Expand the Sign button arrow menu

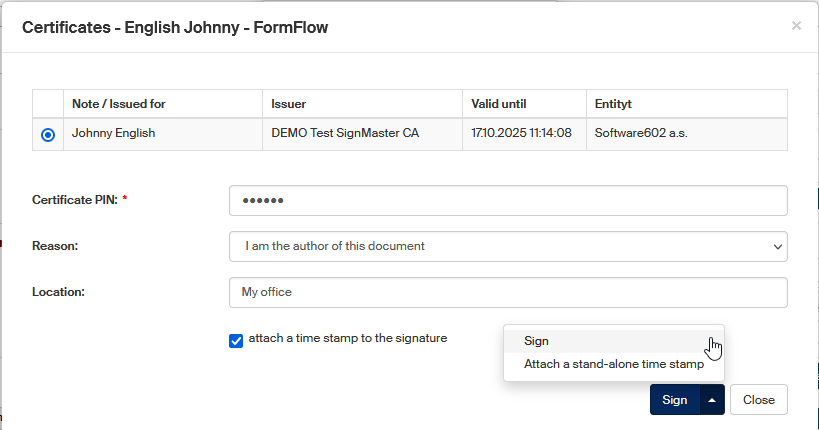pyautogui.click(x=712, y=400)
